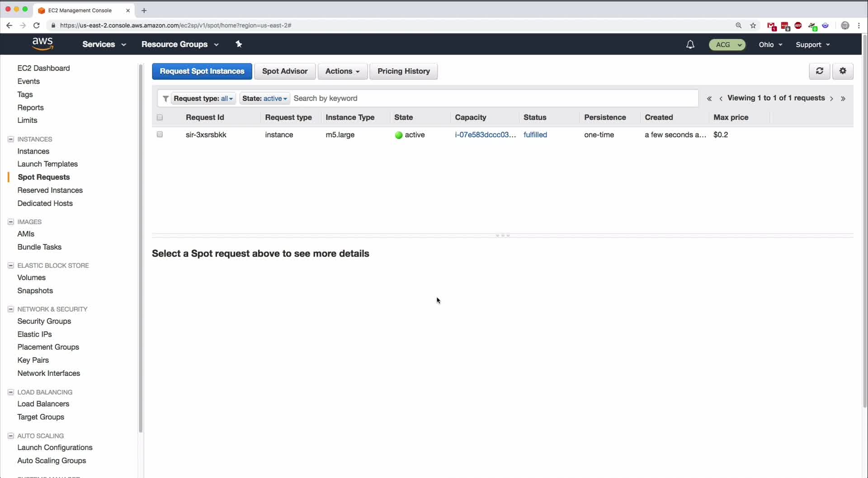Click the details pane resize handle
Image resolution: width=868 pixels, height=478 pixels.
[x=503, y=235]
